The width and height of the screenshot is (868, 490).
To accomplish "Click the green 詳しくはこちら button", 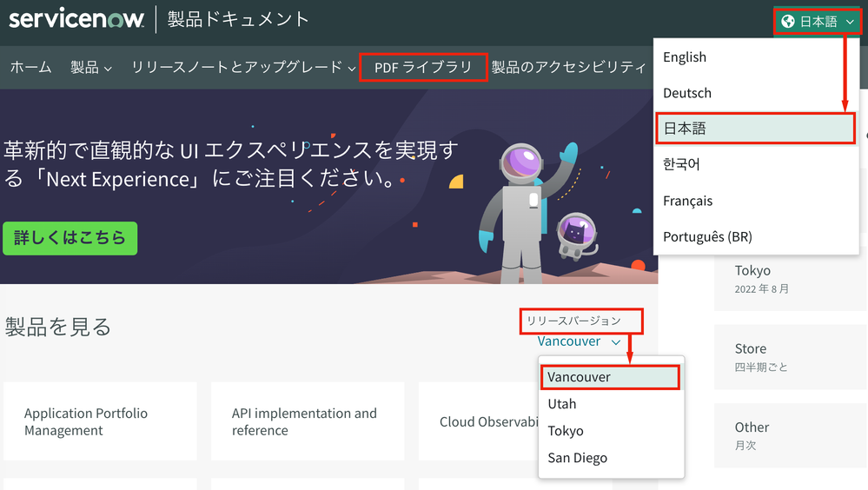I will [70, 238].
